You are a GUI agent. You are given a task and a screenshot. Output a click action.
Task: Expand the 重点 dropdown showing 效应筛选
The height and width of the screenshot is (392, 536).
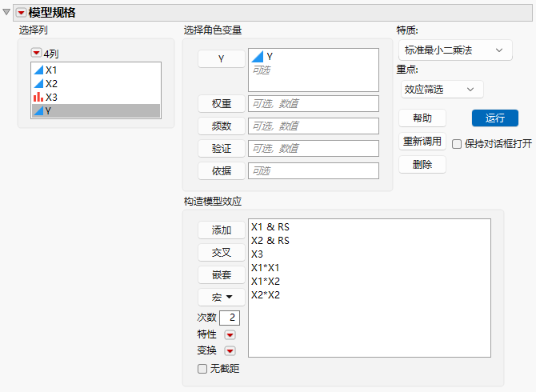click(442, 90)
